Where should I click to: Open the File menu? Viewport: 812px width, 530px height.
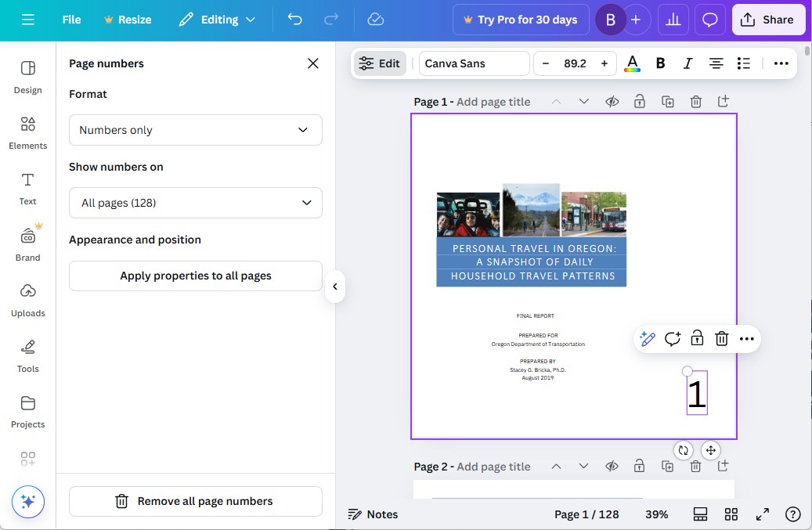70,20
